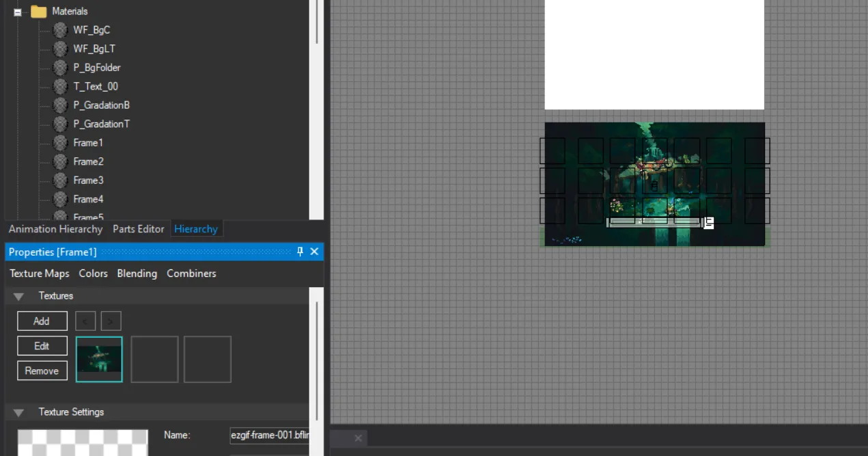Collapse the Texture Settings section

coord(19,412)
